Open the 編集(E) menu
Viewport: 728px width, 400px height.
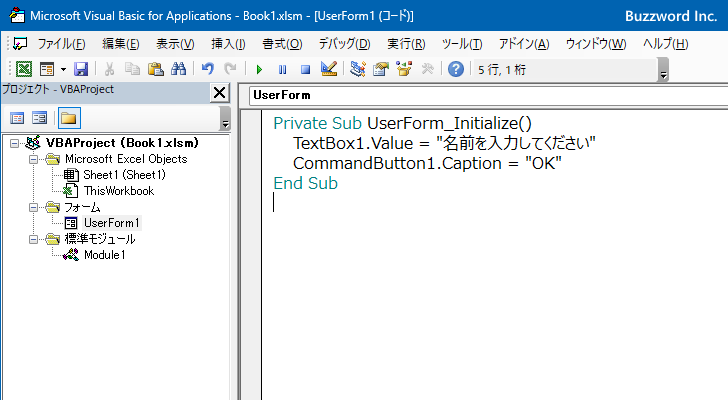pyautogui.click(x=121, y=44)
